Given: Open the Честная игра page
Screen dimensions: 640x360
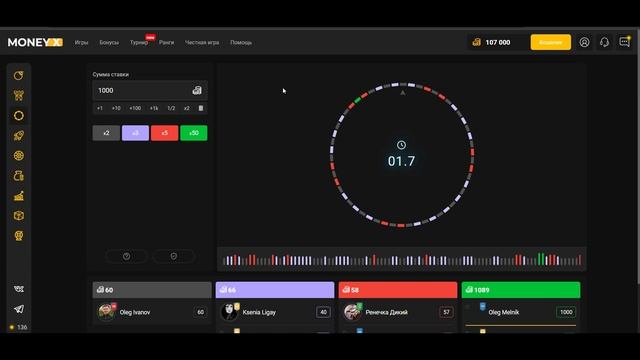Looking at the screenshot, I should pyautogui.click(x=202, y=42).
